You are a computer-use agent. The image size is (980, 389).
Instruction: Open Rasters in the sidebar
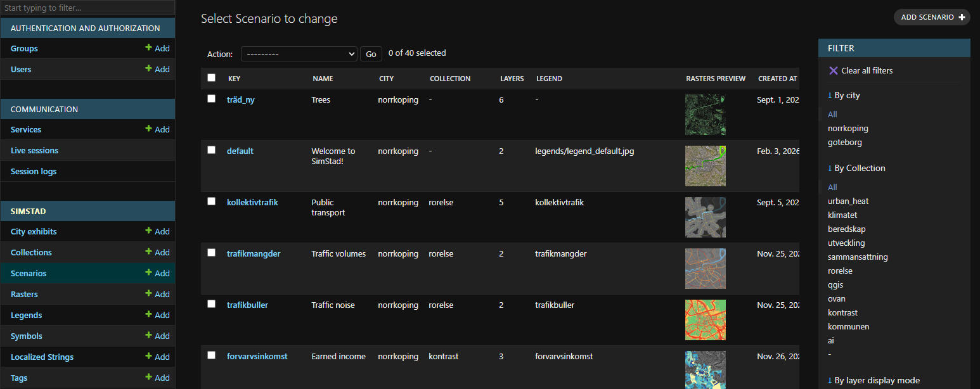coord(24,294)
